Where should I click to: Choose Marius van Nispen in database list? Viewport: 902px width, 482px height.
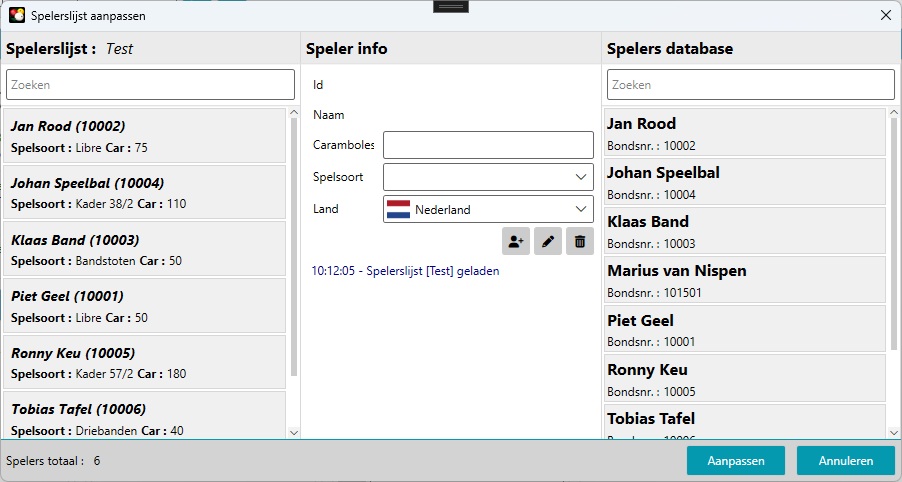tap(744, 280)
